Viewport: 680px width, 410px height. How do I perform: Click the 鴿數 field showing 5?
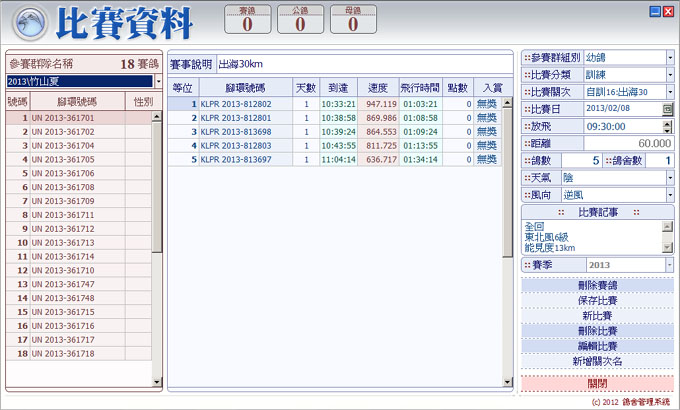click(x=582, y=161)
